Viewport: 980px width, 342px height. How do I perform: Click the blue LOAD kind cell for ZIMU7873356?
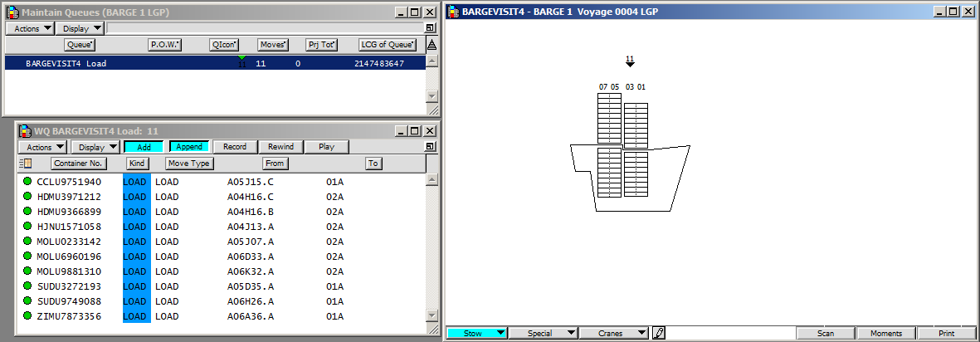coord(136,316)
